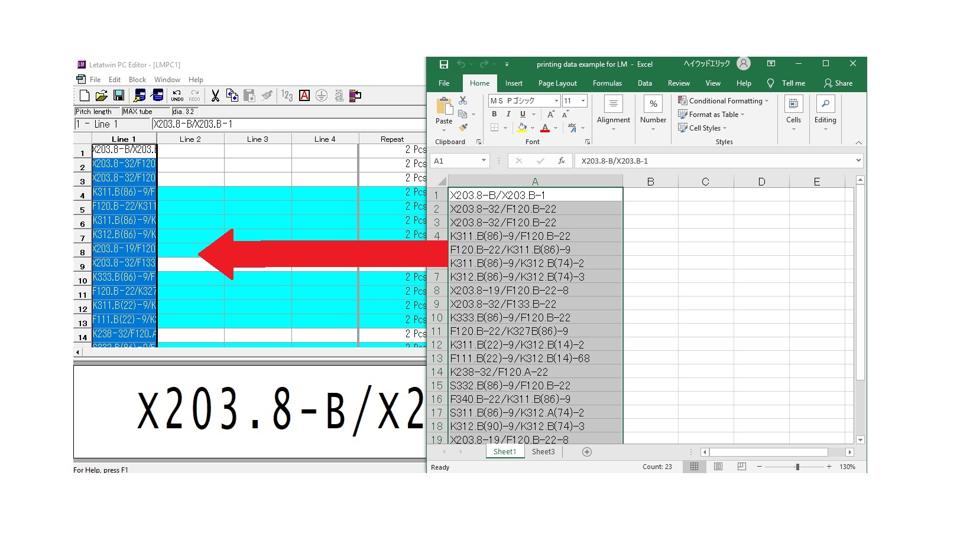Image resolution: width=960 pixels, height=560 pixels.
Task: Add a new sheet with plus icon
Action: click(x=586, y=452)
